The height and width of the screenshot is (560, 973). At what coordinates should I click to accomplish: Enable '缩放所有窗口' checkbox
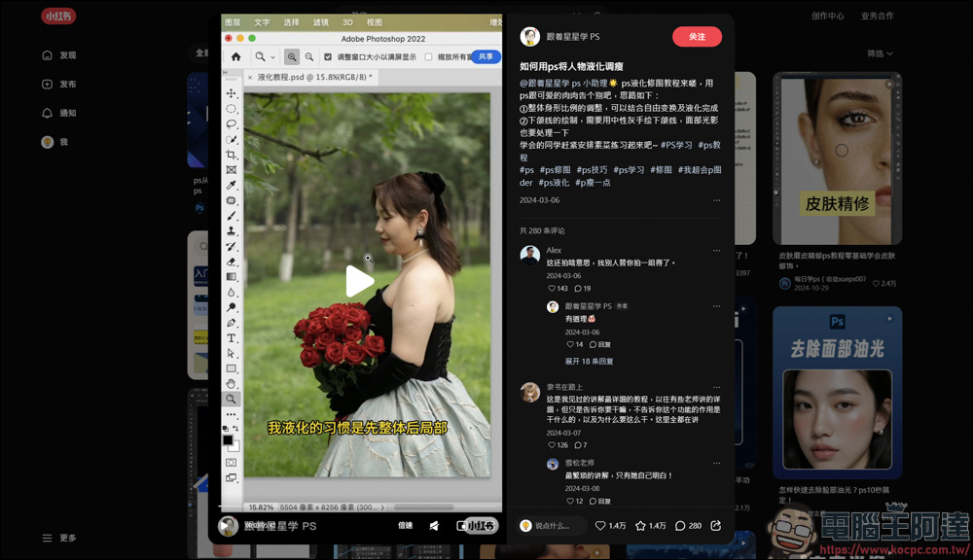[428, 56]
